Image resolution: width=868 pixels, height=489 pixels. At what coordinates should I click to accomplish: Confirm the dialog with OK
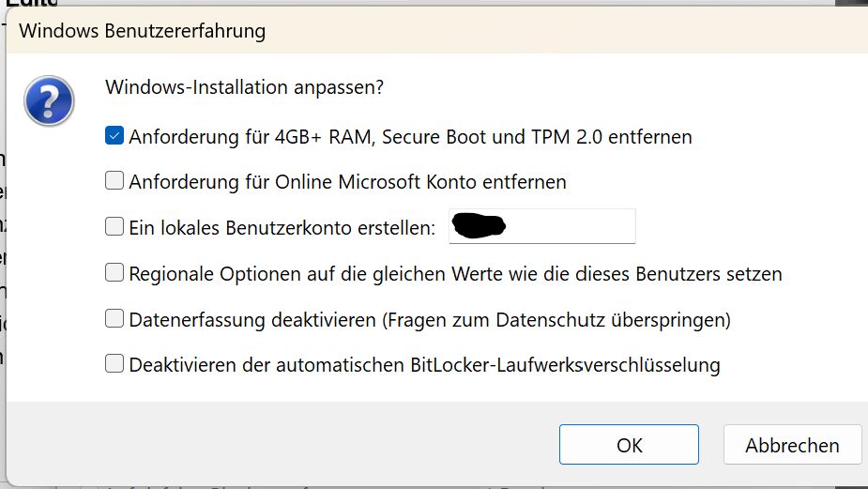pos(629,445)
